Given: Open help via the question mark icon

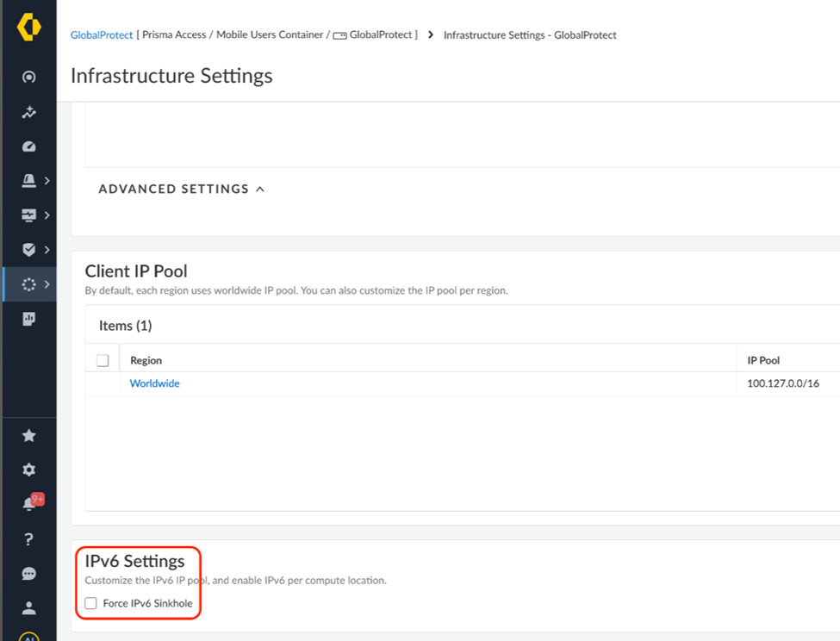Looking at the screenshot, I should tap(28, 539).
